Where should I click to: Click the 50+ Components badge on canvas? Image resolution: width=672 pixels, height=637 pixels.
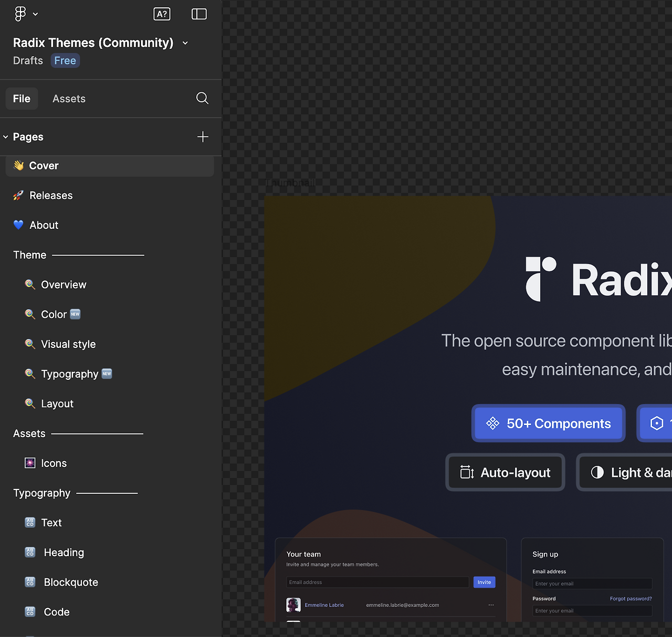pos(549,423)
